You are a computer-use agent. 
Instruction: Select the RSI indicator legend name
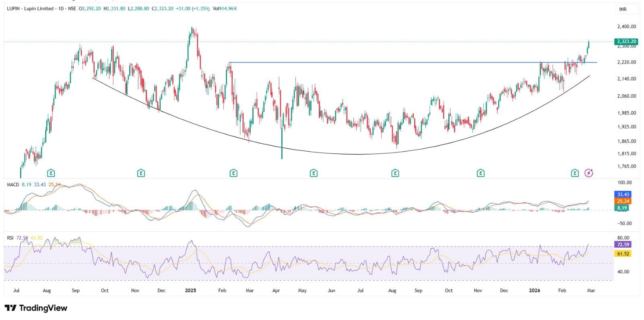(10, 238)
